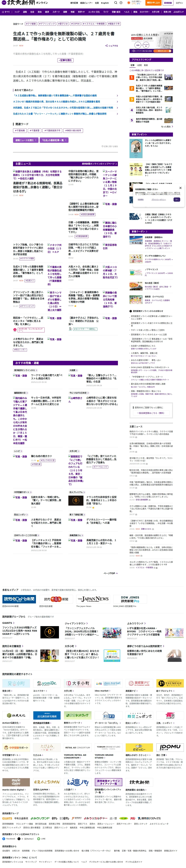Image resolution: width=186 pixels, height=868 pixels.
Task: Open ranking item 1 dog walk article
Action: (149, 78)
